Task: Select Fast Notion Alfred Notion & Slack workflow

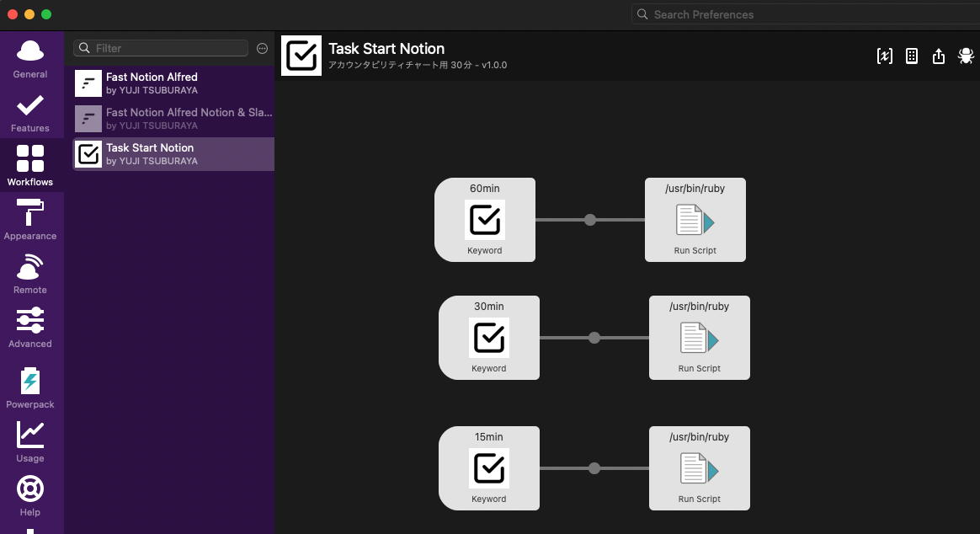Action: click(173, 119)
